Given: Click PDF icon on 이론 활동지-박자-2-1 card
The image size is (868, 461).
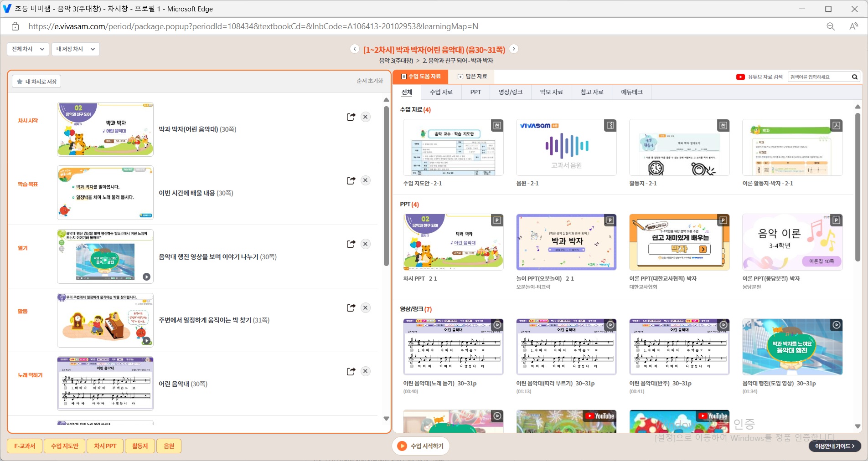Looking at the screenshot, I should (837, 125).
